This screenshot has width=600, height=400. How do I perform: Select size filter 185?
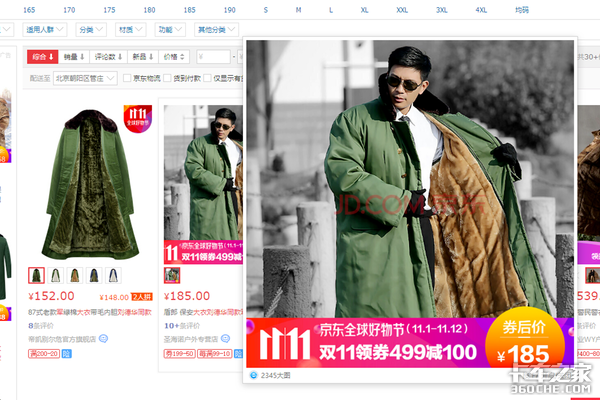coord(189,10)
